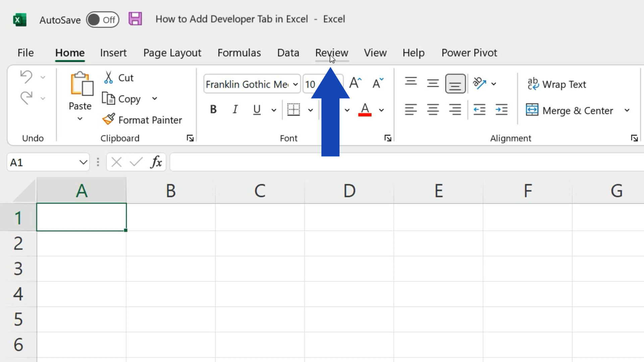The width and height of the screenshot is (644, 362).
Task: Open Alignment settings dialog launcher
Action: coord(634,138)
